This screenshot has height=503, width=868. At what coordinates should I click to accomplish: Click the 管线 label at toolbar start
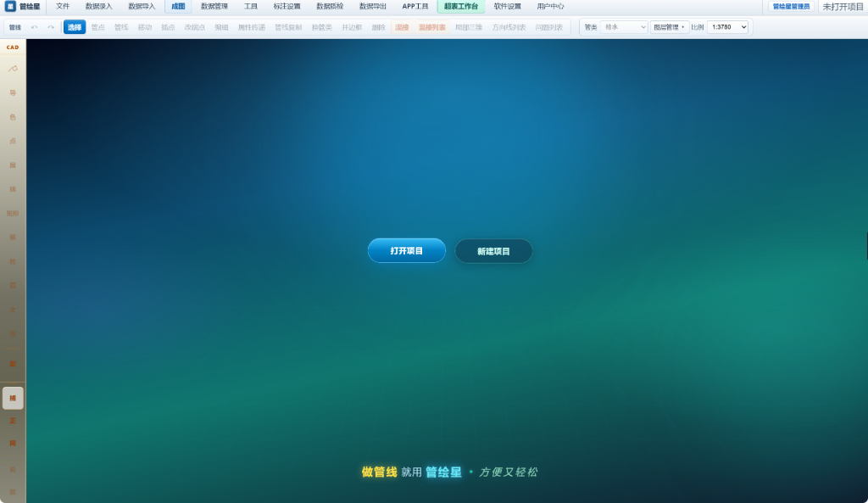tap(15, 27)
